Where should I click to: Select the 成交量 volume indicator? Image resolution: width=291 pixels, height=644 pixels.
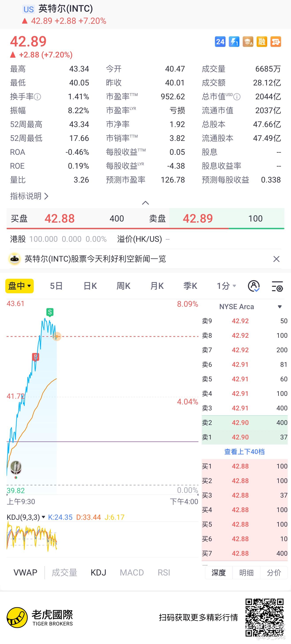[65, 572]
